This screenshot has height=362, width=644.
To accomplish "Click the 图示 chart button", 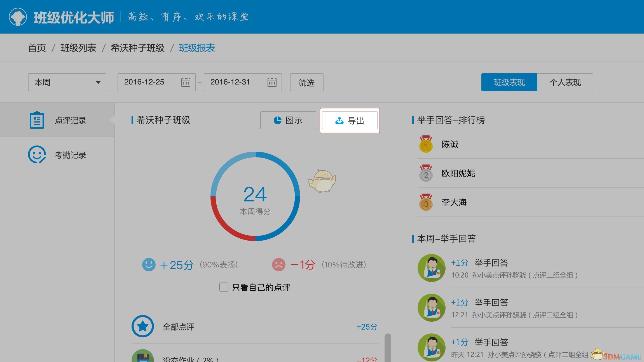I will pyautogui.click(x=288, y=120).
